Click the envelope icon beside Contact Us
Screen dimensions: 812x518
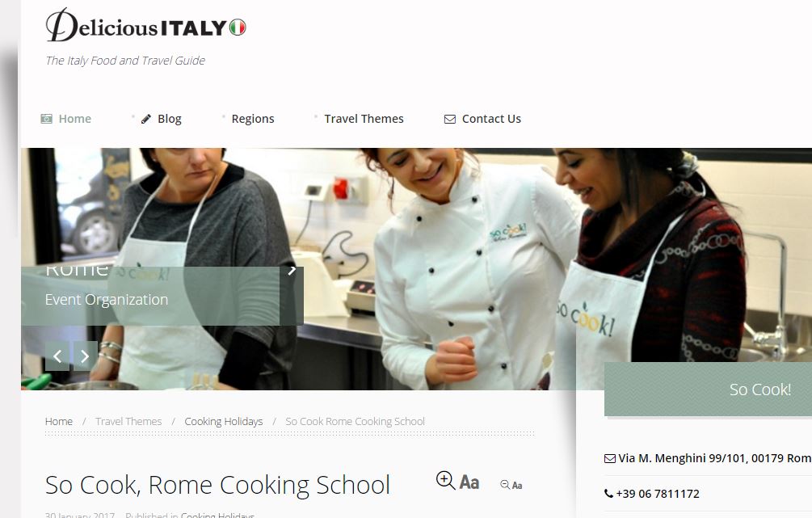(x=450, y=119)
